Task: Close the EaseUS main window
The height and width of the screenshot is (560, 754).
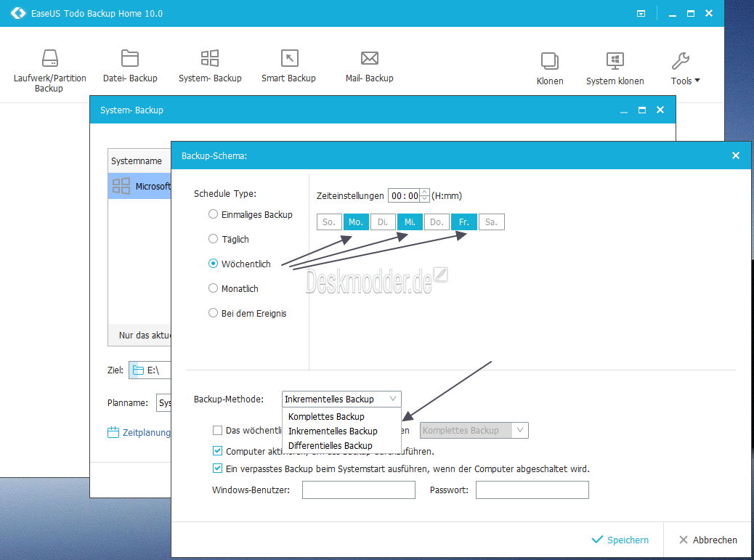Action: point(709,14)
